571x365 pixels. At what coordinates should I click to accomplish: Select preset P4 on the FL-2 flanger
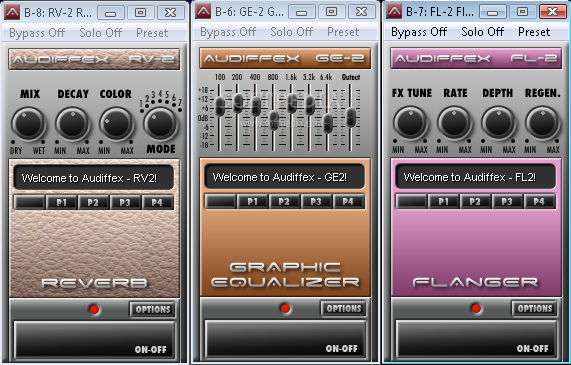[x=539, y=201]
